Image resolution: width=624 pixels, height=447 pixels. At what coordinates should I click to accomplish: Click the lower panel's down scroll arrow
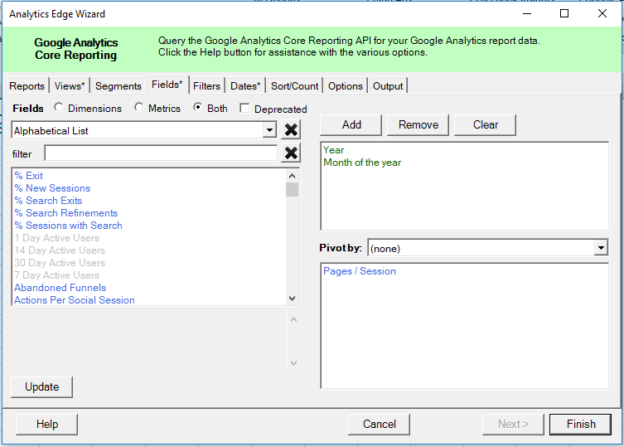pyautogui.click(x=294, y=363)
